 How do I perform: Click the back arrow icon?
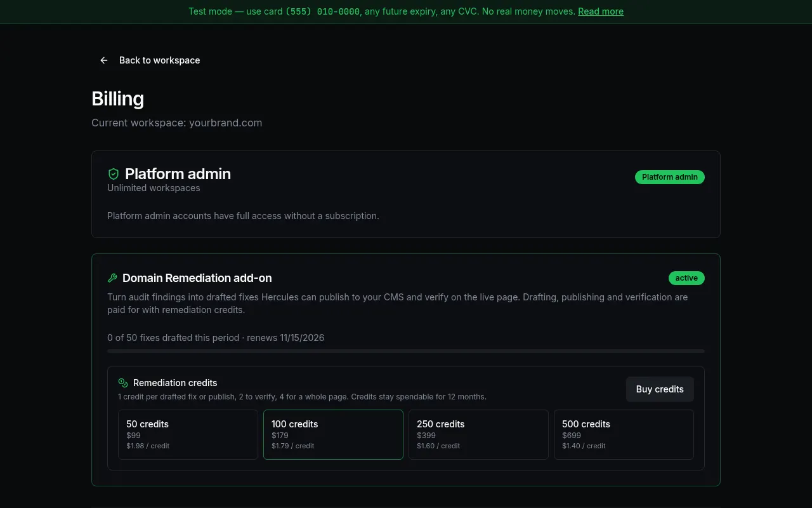(x=104, y=60)
